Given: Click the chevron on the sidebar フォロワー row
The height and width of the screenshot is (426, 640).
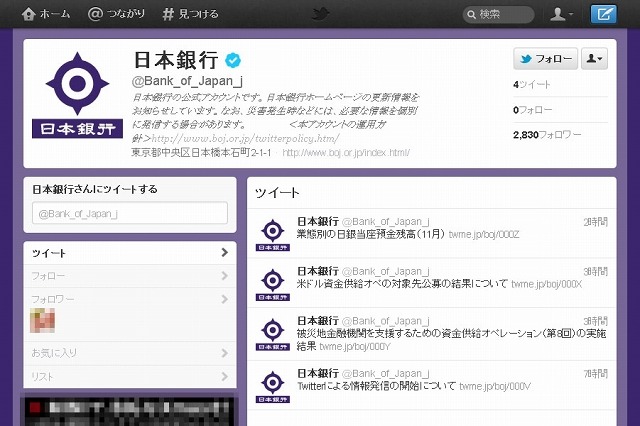Looking at the screenshot, I should (x=224, y=300).
